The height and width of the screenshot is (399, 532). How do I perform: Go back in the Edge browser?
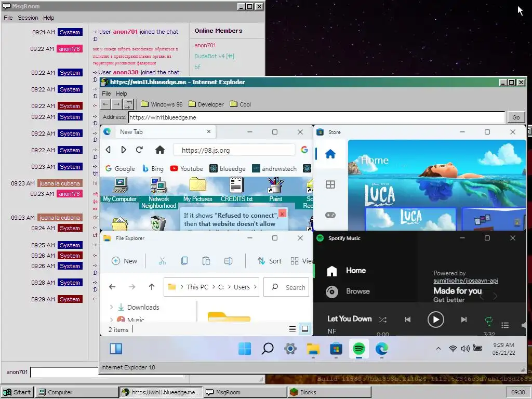coord(108,150)
